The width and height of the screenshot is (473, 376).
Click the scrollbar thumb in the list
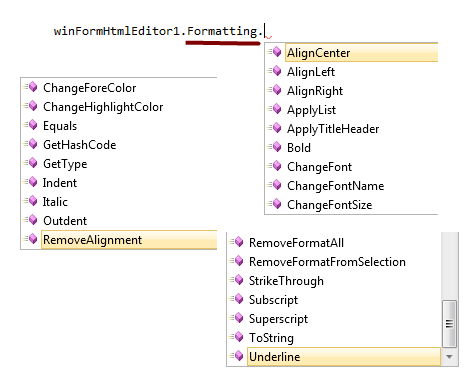[449, 324]
